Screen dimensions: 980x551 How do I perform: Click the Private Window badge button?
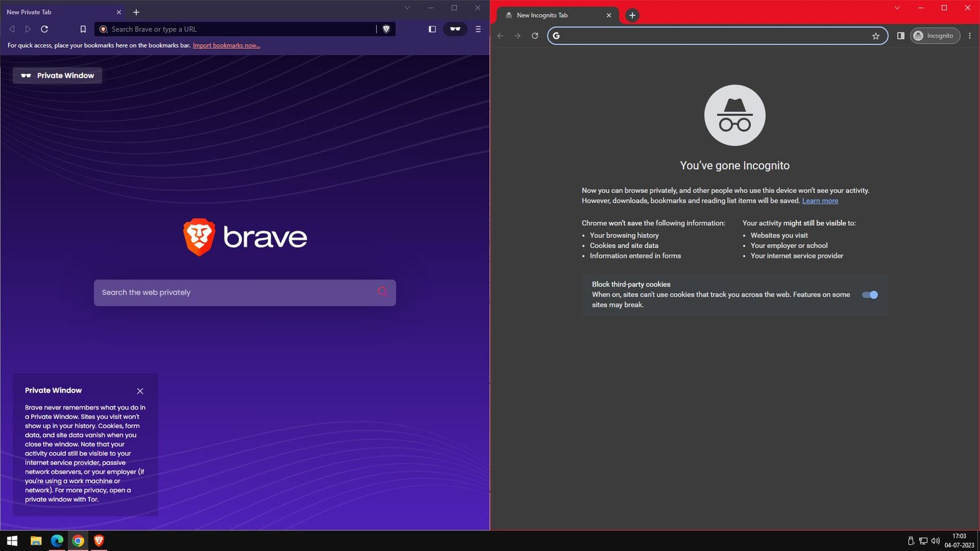coord(58,75)
